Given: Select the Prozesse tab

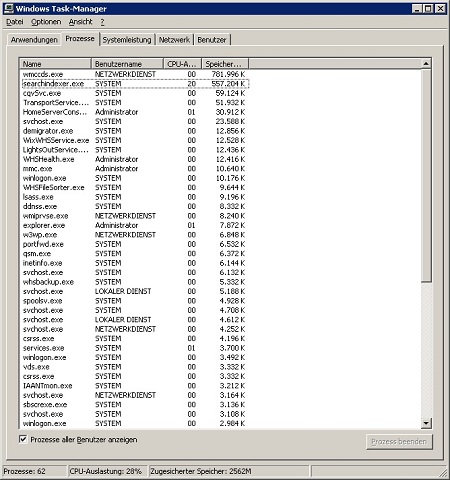Looking at the screenshot, I should click(80, 39).
